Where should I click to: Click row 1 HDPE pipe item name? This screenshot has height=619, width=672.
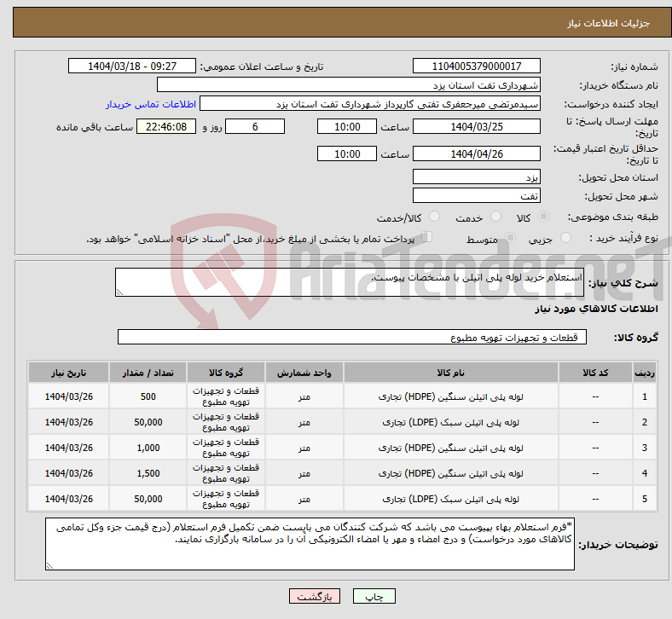click(x=451, y=396)
